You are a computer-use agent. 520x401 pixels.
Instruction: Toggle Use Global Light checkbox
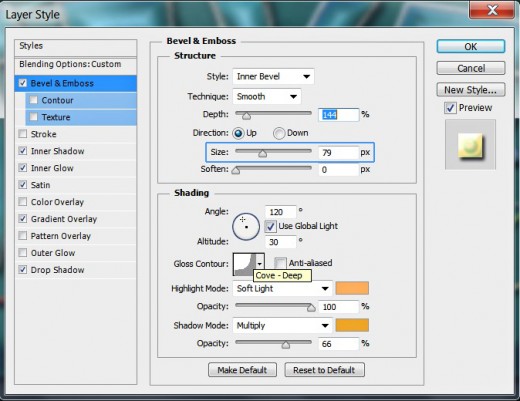[x=270, y=226]
